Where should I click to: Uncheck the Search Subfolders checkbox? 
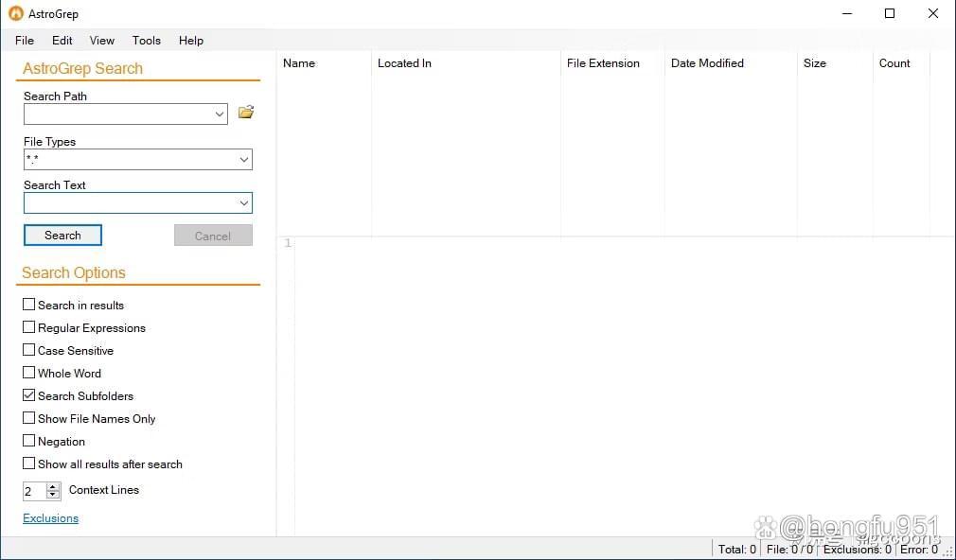(x=28, y=394)
